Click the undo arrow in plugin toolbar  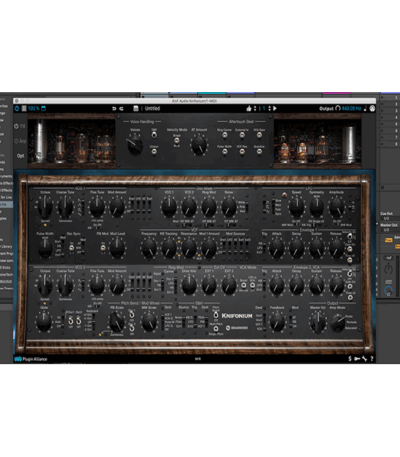click(114, 108)
